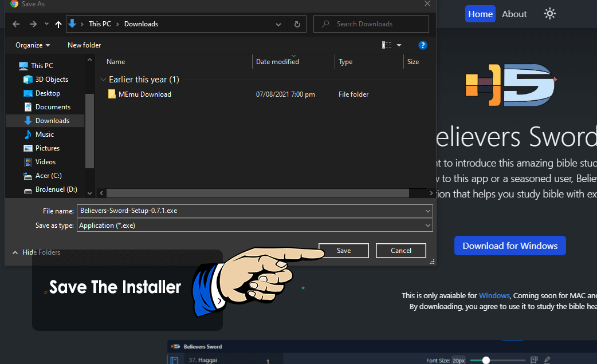Click the file list horizontal scrollbar

258,193
